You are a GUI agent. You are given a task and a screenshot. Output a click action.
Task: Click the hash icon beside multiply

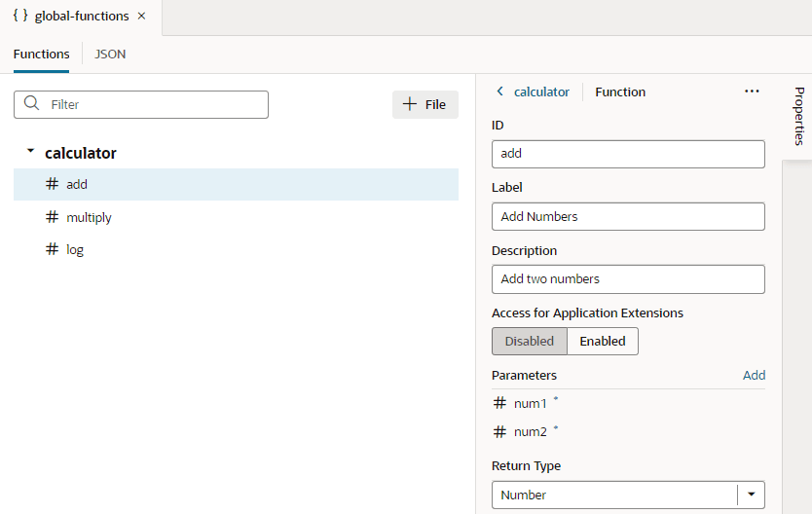pyautogui.click(x=53, y=217)
